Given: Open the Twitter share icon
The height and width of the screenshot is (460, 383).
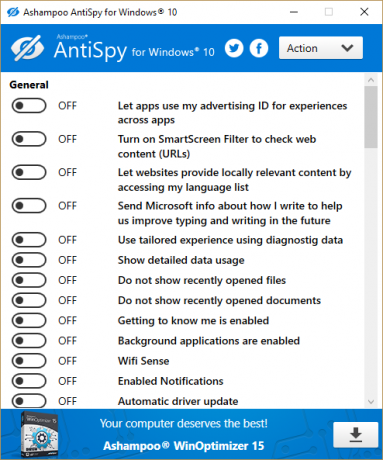Looking at the screenshot, I should (234, 49).
